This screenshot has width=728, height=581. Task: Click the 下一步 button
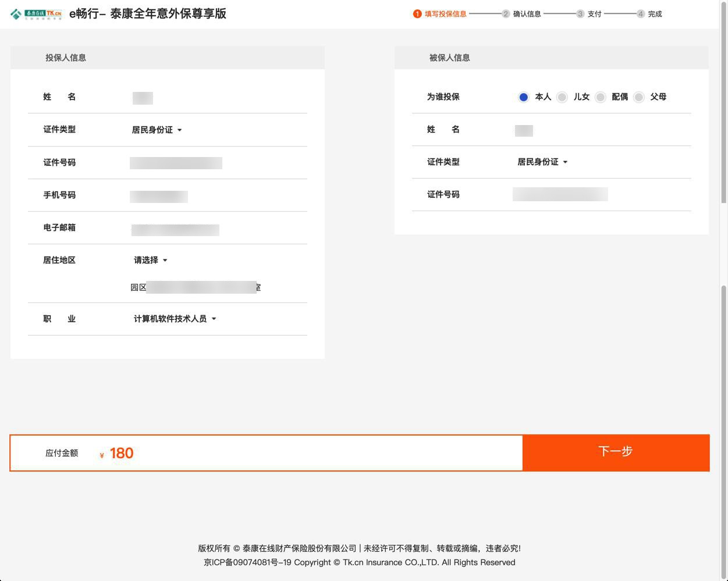point(616,452)
